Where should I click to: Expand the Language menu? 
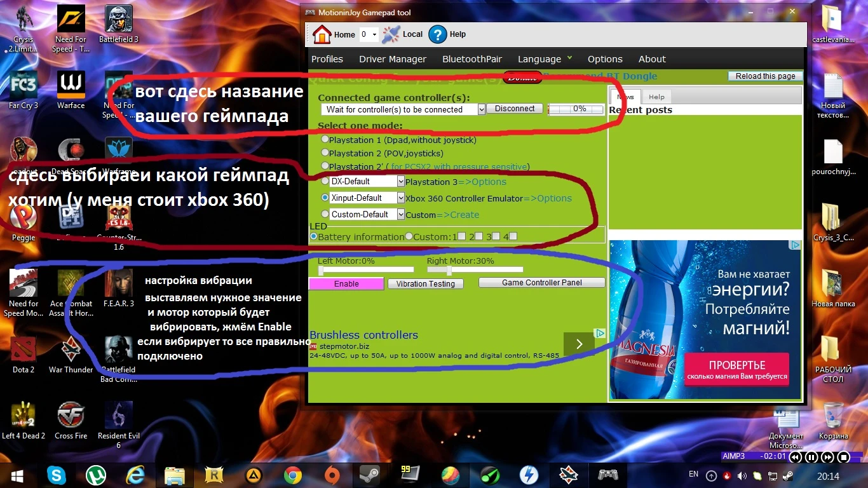pyautogui.click(x=545, y=59)
